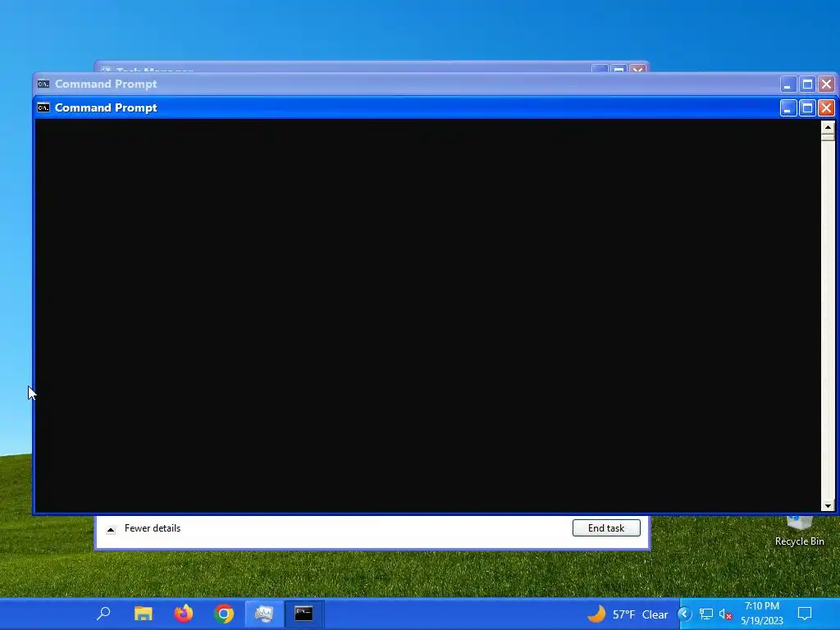Open network status tray icon
The width and height of the screenshot is (840, 630).
point(706,614)
